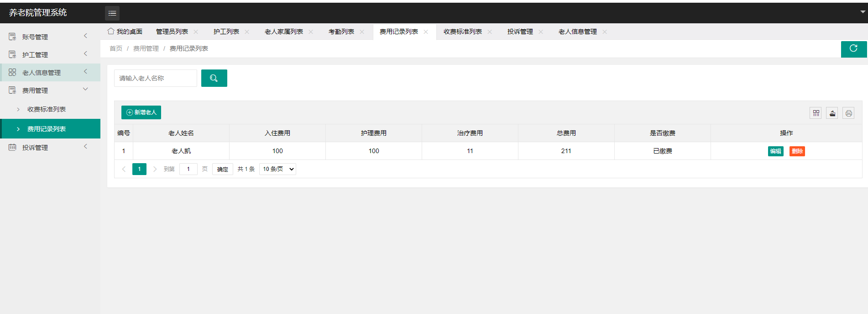This screenshot has height=314, width=868.
Task: Click the 已缴费 status cell
Action: click(663, 151)
